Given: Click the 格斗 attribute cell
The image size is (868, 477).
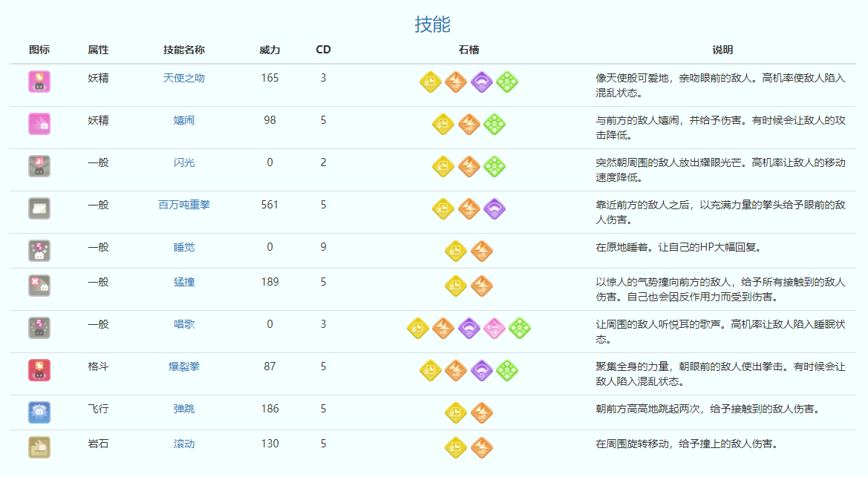Looking at the screenshot, I should coord(98,367).
